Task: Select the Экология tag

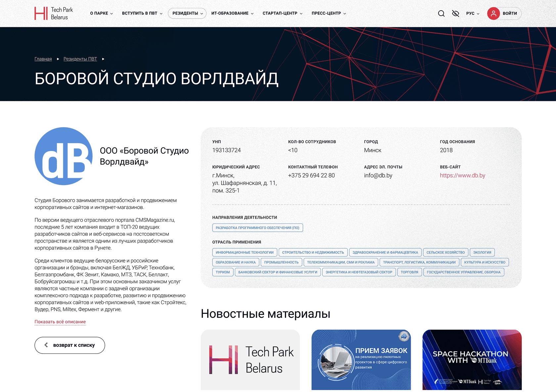Action: pyautogui.click(x=482, y=252)
